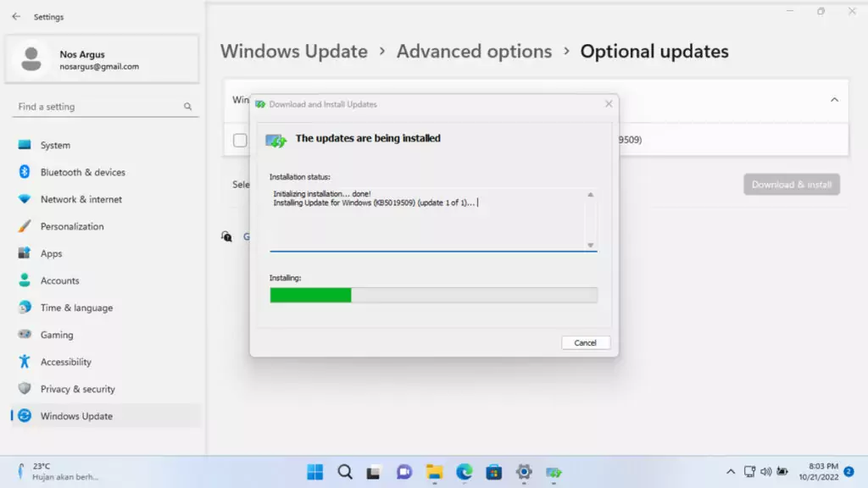Switch to the update installer taskbar icon
Image resolution: width=868 pixels, height=488 pixels.
554,472
